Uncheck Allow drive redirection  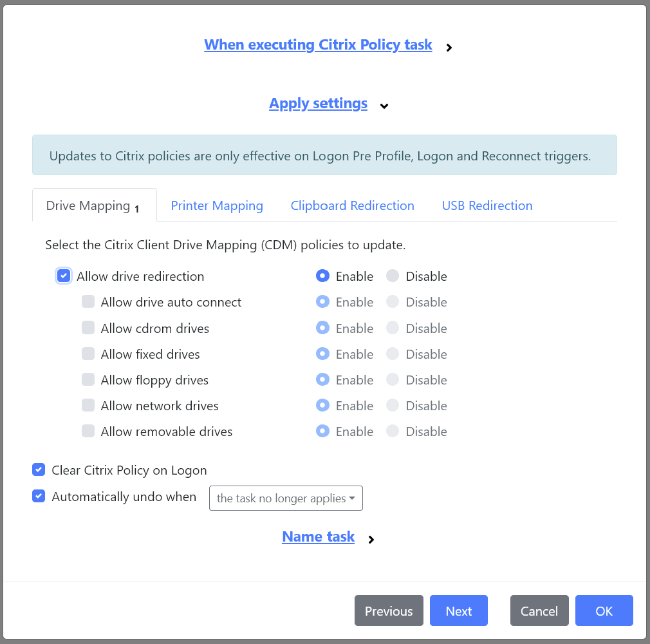(x=64, y=276)
